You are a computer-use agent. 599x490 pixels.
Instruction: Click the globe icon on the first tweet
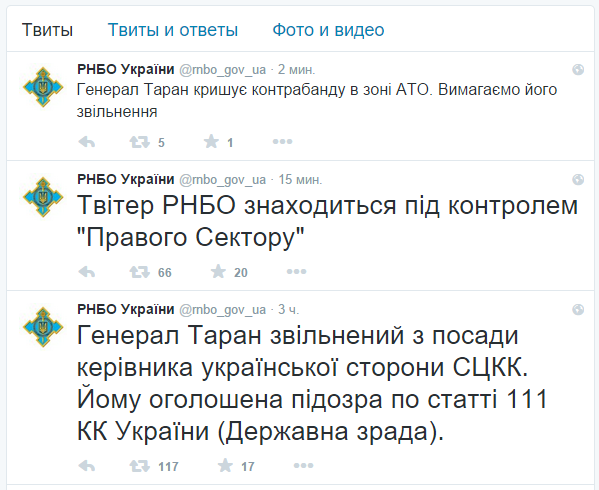coord(578,70)
